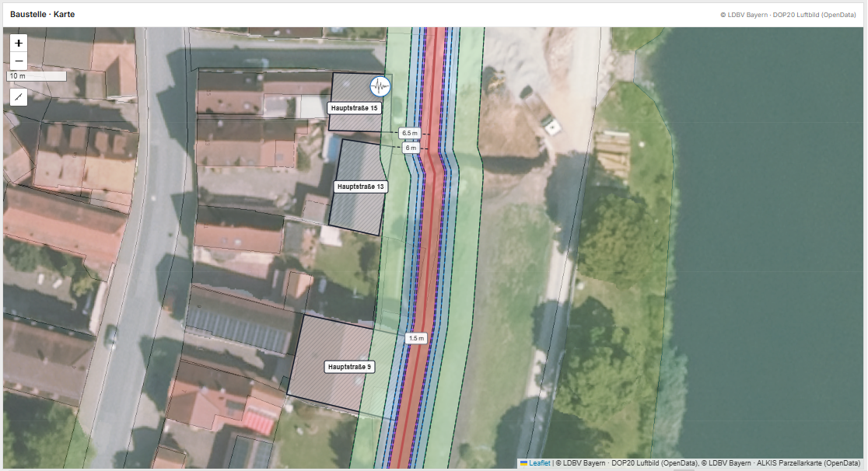Open the vibration sensor marker
Screen dimensions: 868x471
380,86
